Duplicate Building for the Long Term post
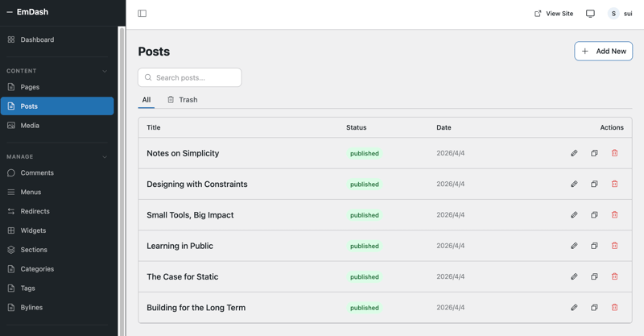644x336 pixels. tap(594, 308)
